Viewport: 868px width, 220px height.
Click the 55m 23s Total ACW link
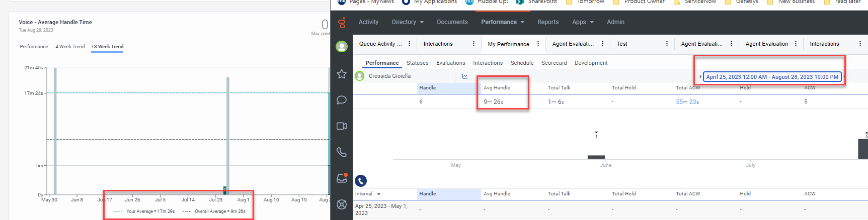[x=687, y=101]
